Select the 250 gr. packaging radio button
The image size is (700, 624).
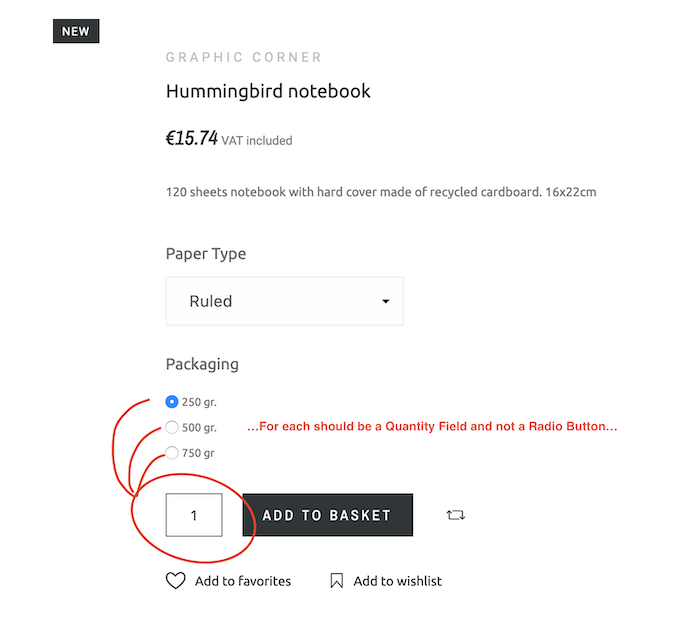pos(172,402)
